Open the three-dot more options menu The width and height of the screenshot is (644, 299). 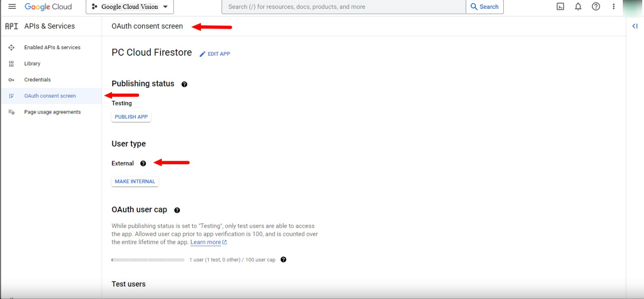click(x=613, y=7)
